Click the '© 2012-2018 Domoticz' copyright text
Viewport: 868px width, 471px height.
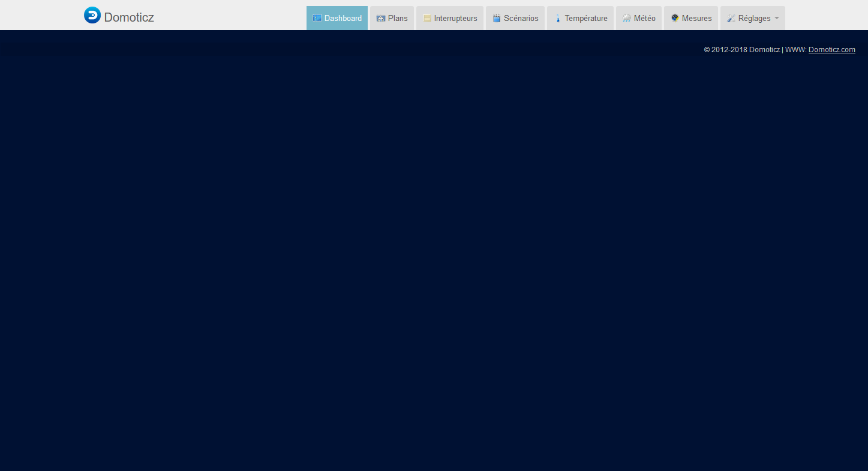click(x=742, y=50)
